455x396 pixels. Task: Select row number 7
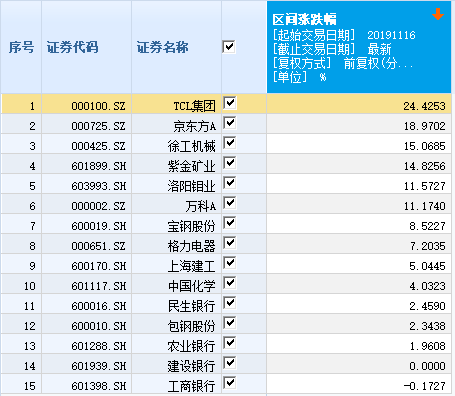click(x=32, y=226)
